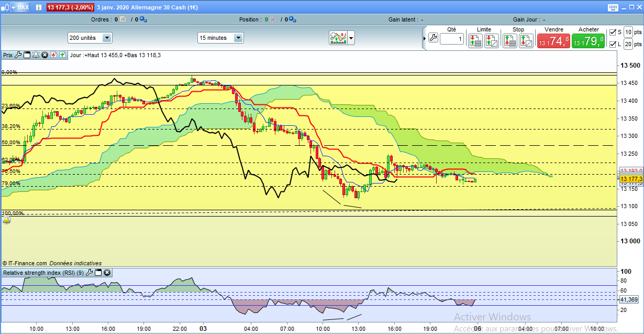Collapse the trading panel with the arrow

[425, 38]
